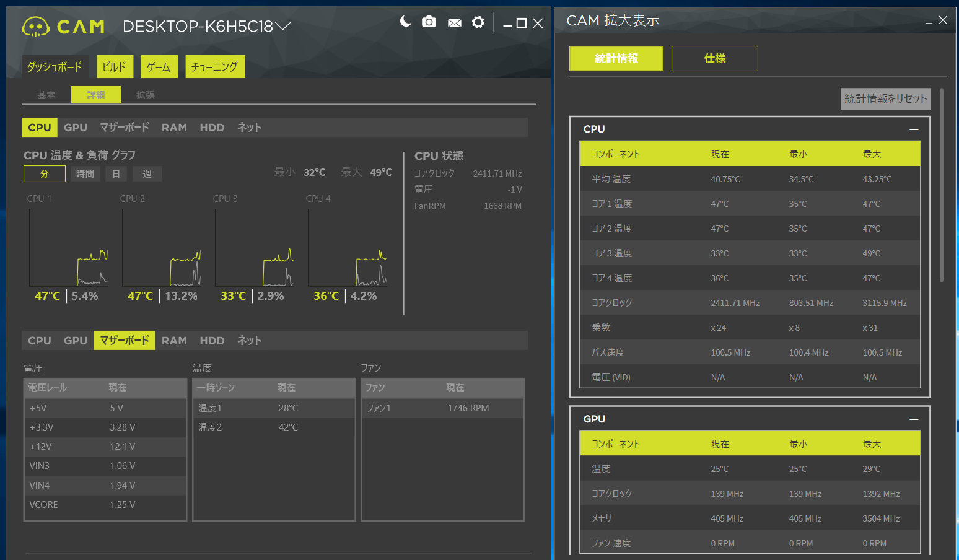This screenshot has width=959, height=560.
Task: Select the 分 graph interval
Action: click(45, 174)
